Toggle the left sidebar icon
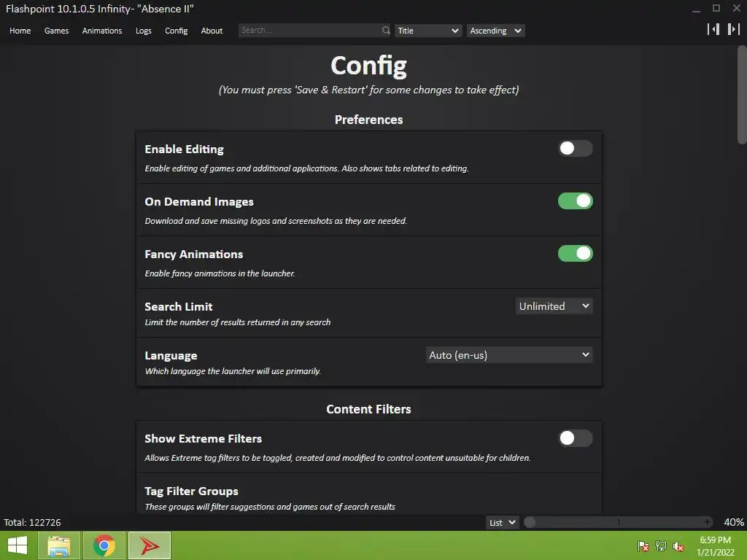This screenshot has width=747, height=560. [x=713, y=29]
